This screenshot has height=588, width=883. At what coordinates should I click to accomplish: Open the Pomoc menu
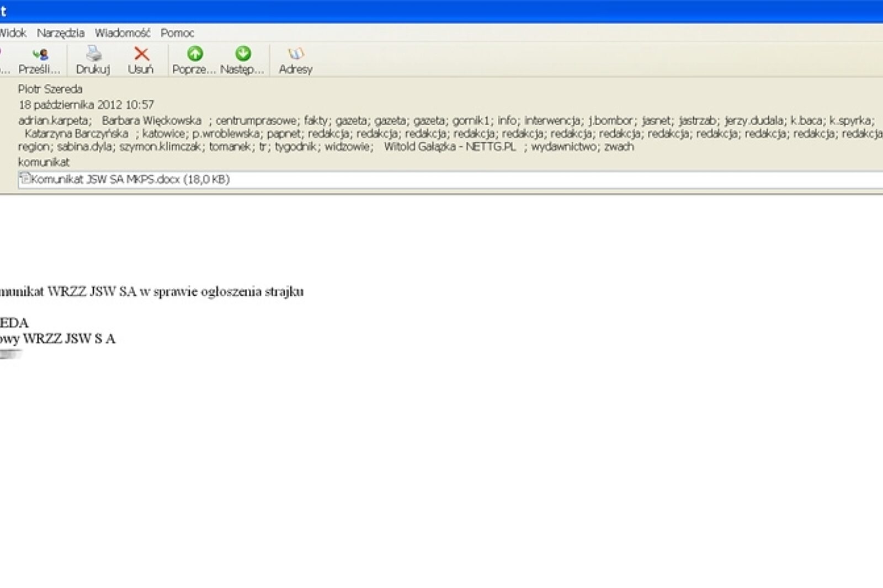[x=177, y=33]
